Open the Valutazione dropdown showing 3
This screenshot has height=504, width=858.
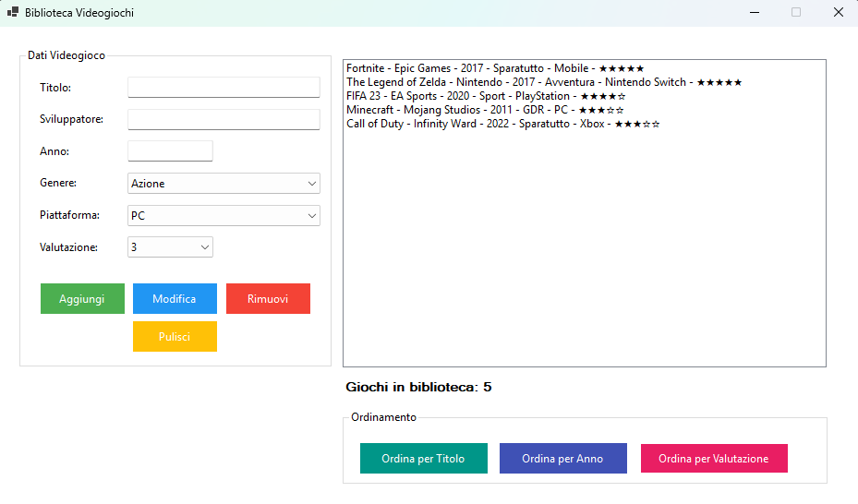tap(170, 247)
